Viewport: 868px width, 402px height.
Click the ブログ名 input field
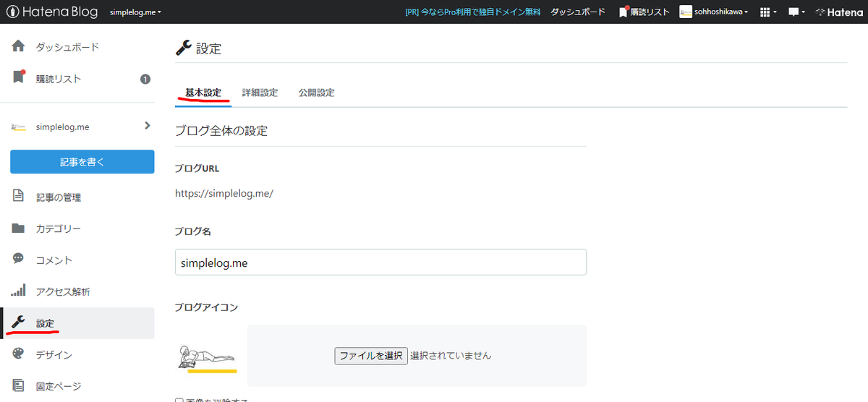tap(380, 262)
